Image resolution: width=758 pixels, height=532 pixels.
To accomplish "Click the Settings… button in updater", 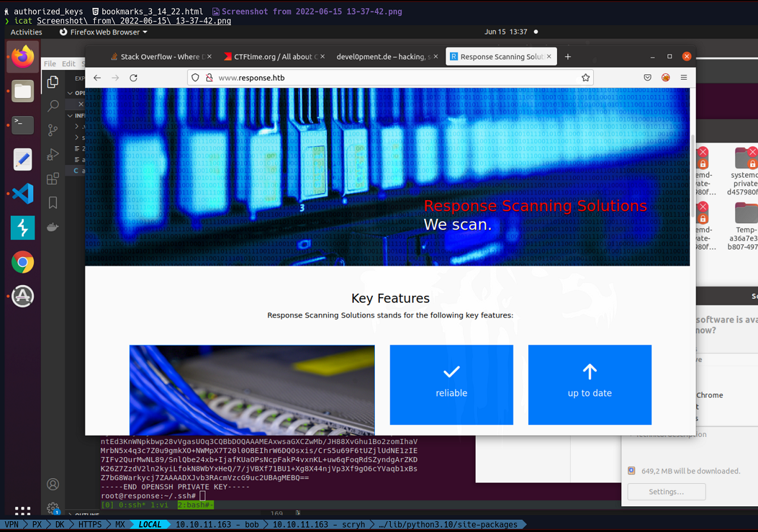I will point(666,492).
